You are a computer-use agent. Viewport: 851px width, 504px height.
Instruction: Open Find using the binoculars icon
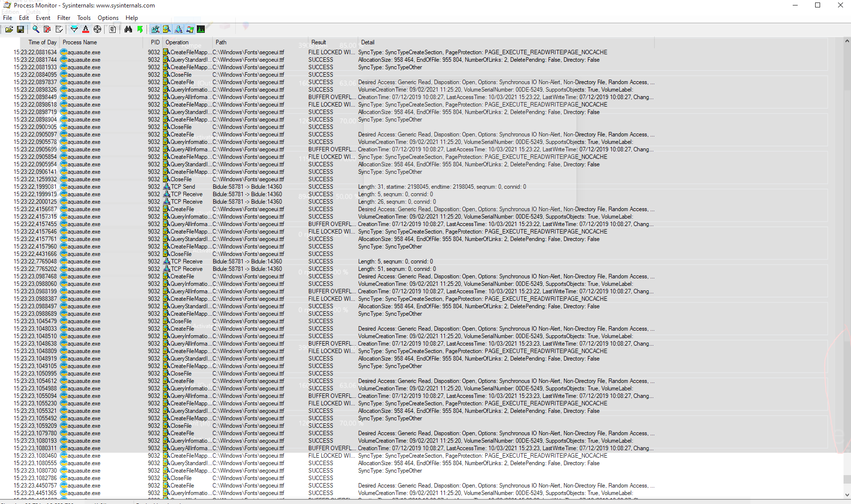click(x=128, y=29)
